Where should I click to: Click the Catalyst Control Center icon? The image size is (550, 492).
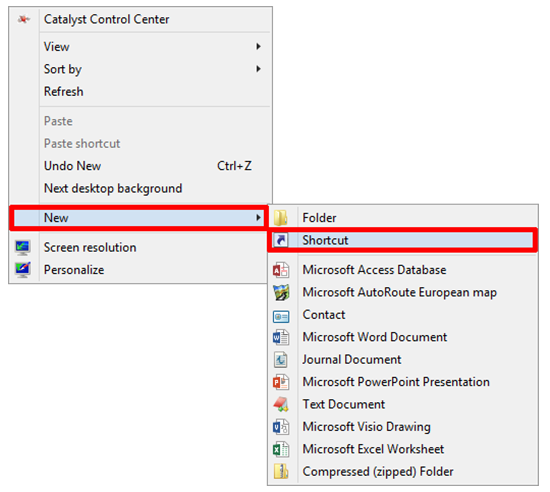[x=24, y=19]
